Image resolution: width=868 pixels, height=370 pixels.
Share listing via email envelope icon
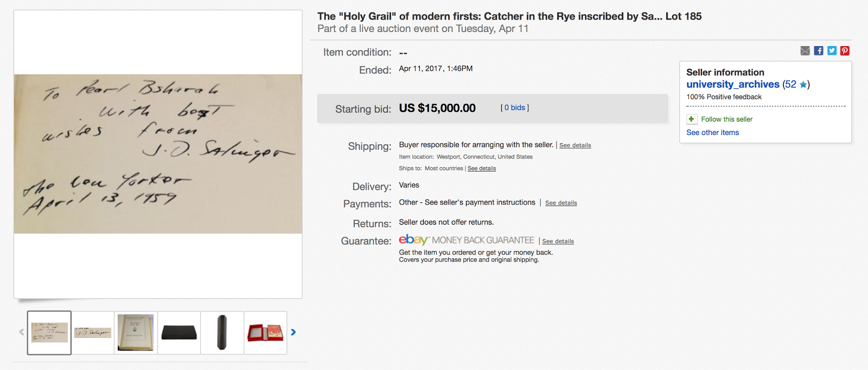(805, 51)
